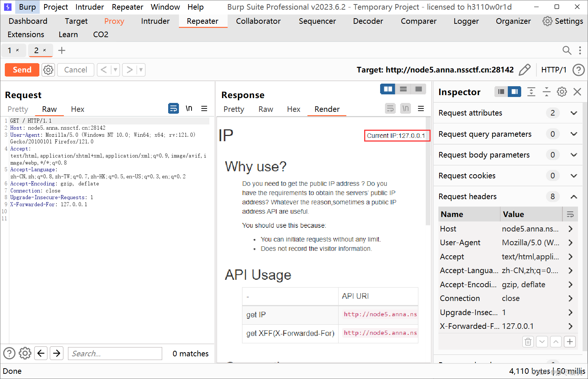The height and width of the screenshot is (379, 588).
Task: Open Repeater settings gear next to Send
Action: tap(48, 70)
